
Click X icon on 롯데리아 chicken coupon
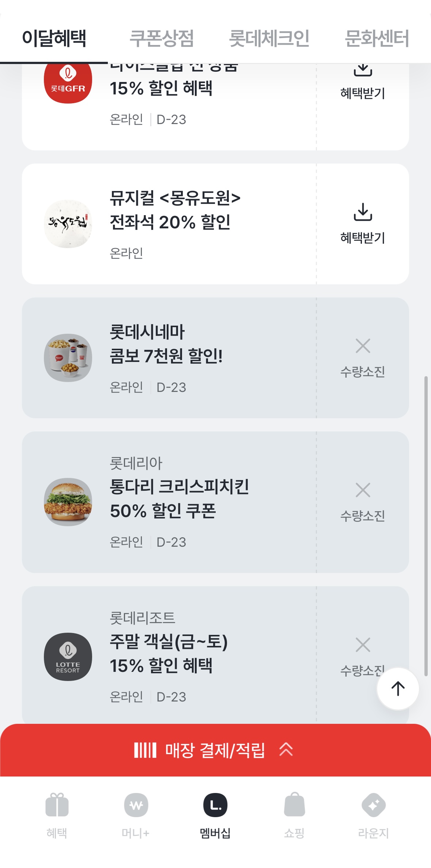coord(363,490)
